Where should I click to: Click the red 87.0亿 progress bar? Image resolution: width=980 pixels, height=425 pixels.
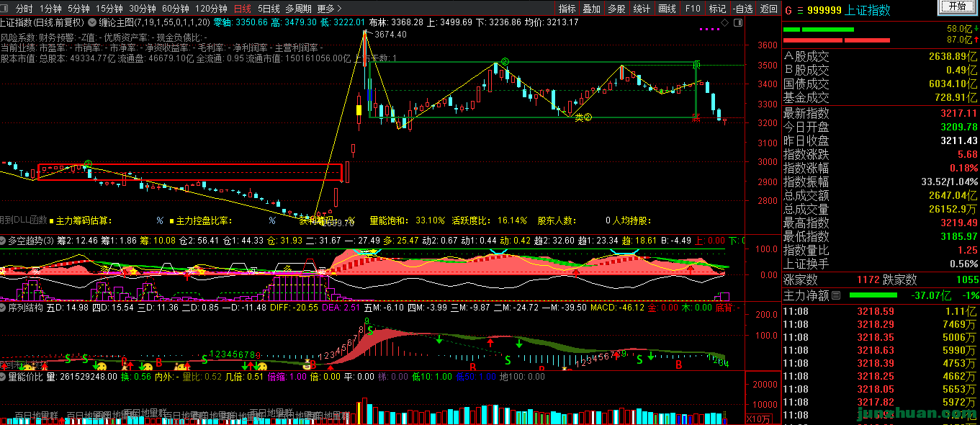(836, 40)
